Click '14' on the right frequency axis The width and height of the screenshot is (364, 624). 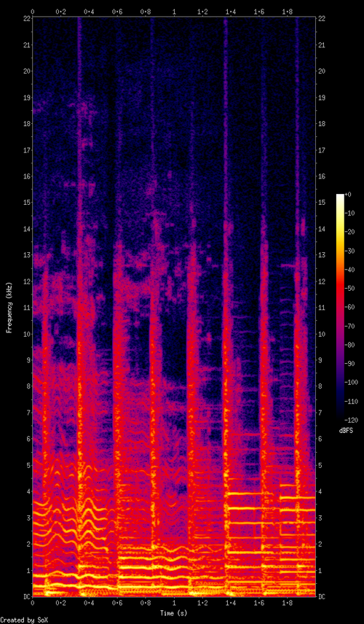(x=322, y=229)
